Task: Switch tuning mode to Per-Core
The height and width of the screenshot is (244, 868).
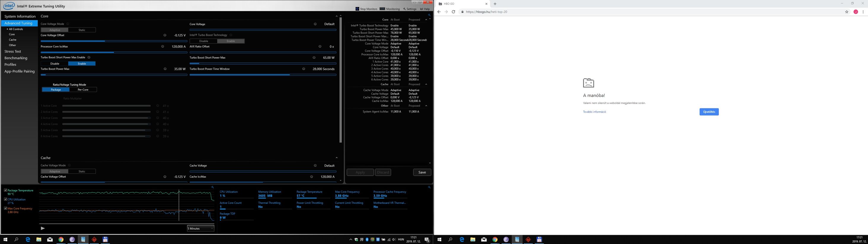Action: click(x=83, y=89)
